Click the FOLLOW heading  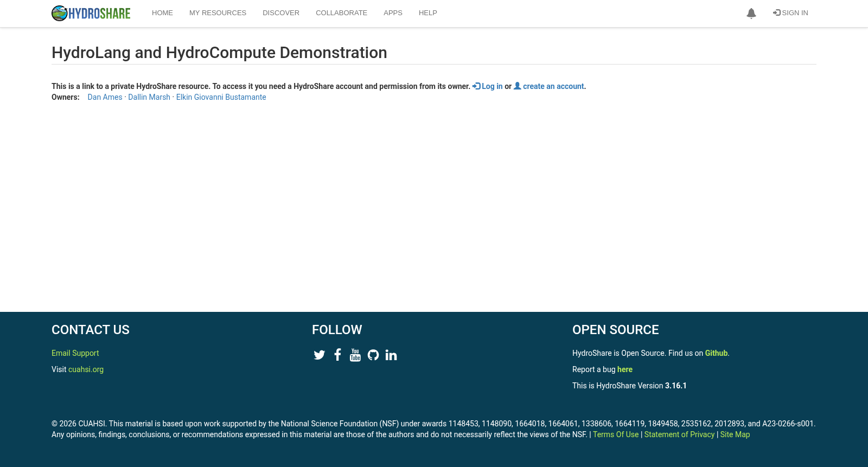[x=337, y=330]
